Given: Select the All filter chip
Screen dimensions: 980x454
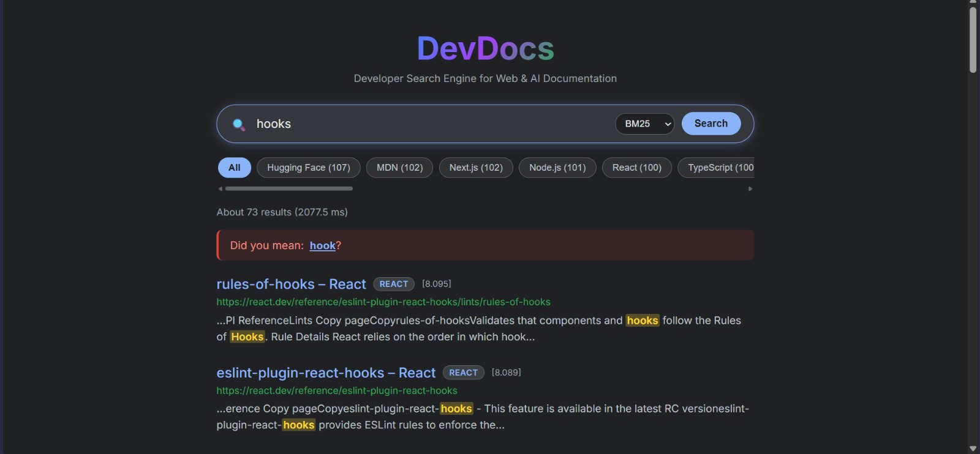Looking at the screenshot, I should point(234,168).
